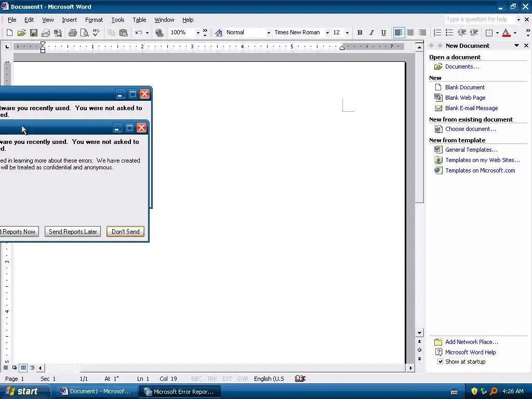This screenshot has width=532, height=399.
Task: Click the New Blank Document toolbar icon
Action: click(9, 33)
